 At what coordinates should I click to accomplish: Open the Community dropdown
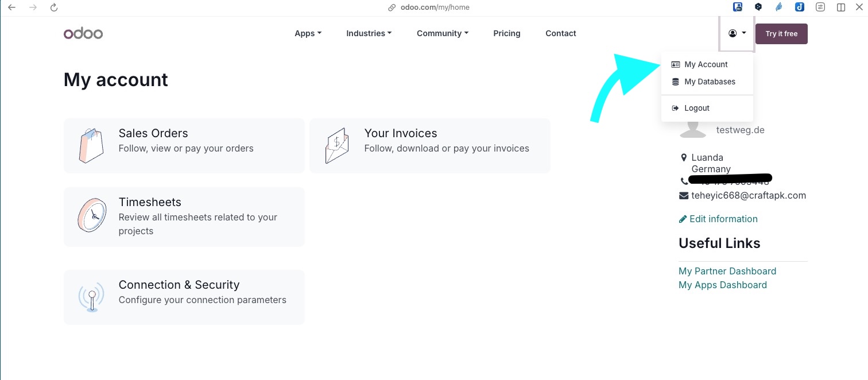tap(442, 33)
